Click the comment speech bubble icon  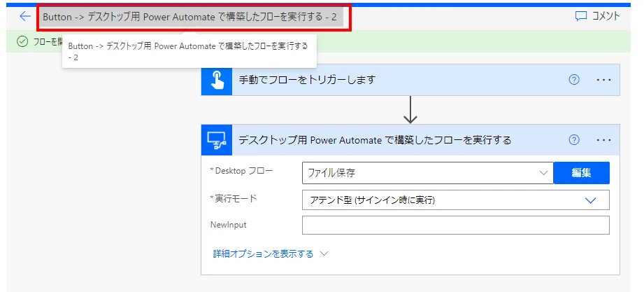click(x=581, y=16)
